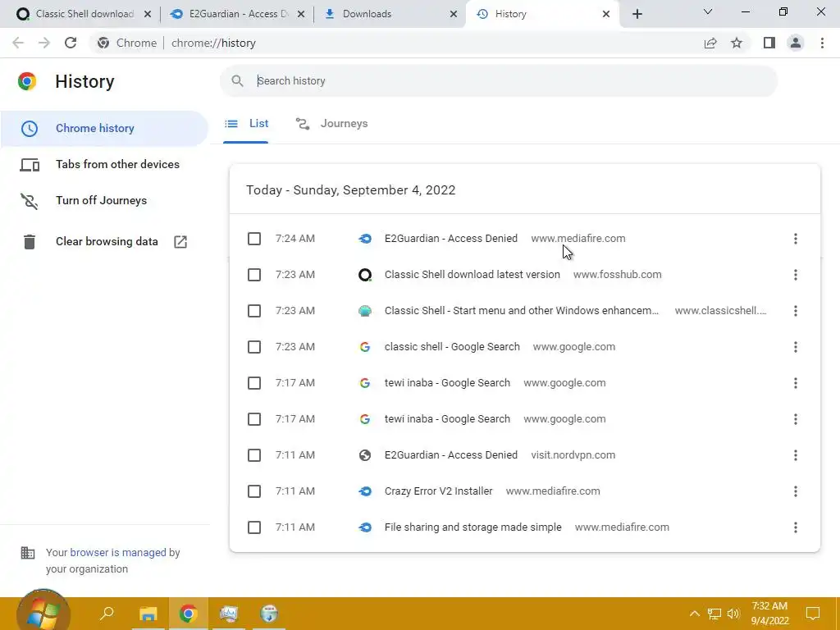Select the Crazy Error V2 Installer checkbox

click(254, 491)
